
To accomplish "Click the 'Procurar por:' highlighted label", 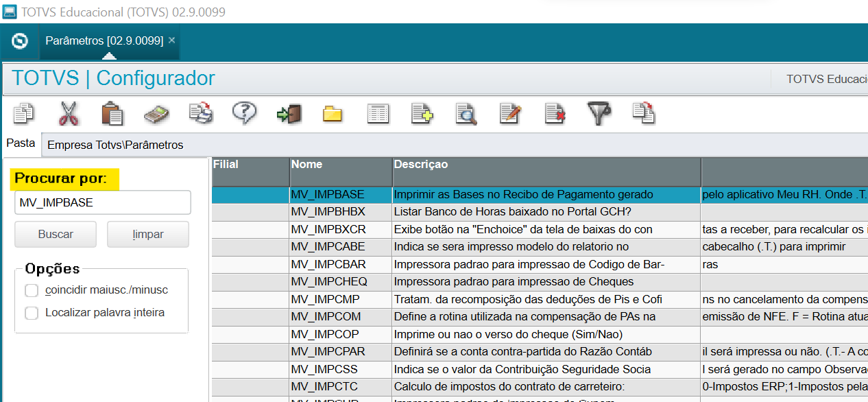I will click(62, 180).
